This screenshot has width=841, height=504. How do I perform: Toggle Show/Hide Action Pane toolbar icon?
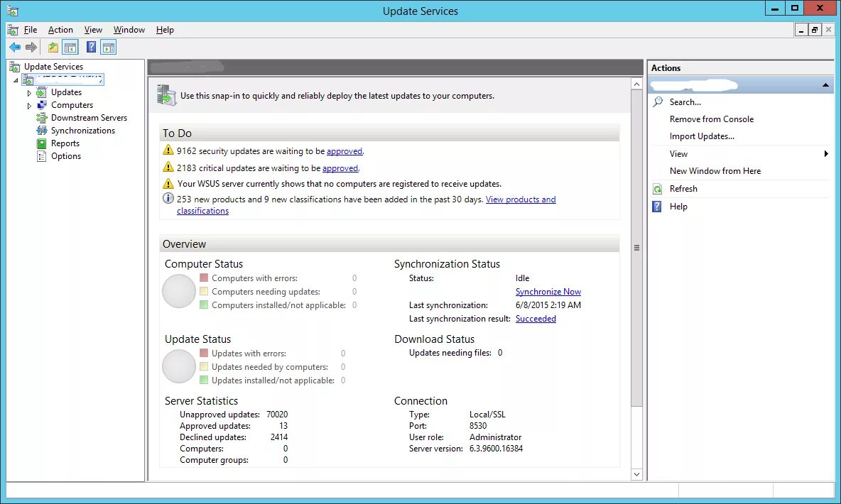[109, 48]
